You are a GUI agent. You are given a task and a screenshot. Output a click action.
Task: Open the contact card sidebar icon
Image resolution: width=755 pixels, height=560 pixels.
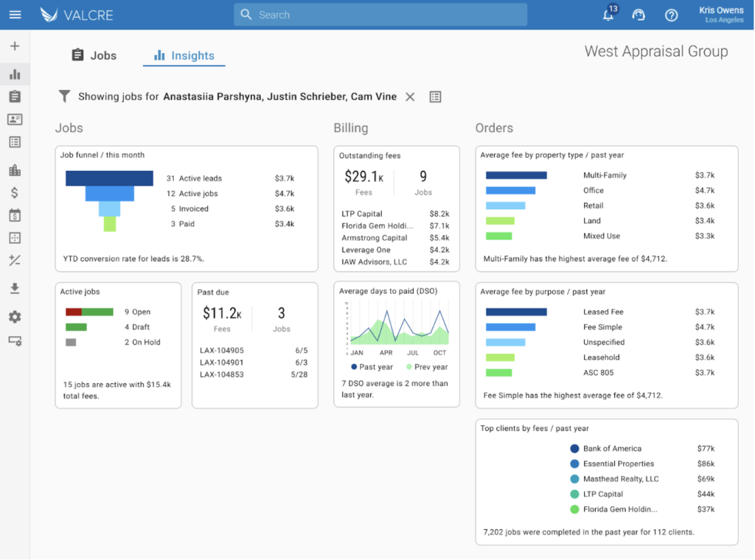(x=15, y=119)
